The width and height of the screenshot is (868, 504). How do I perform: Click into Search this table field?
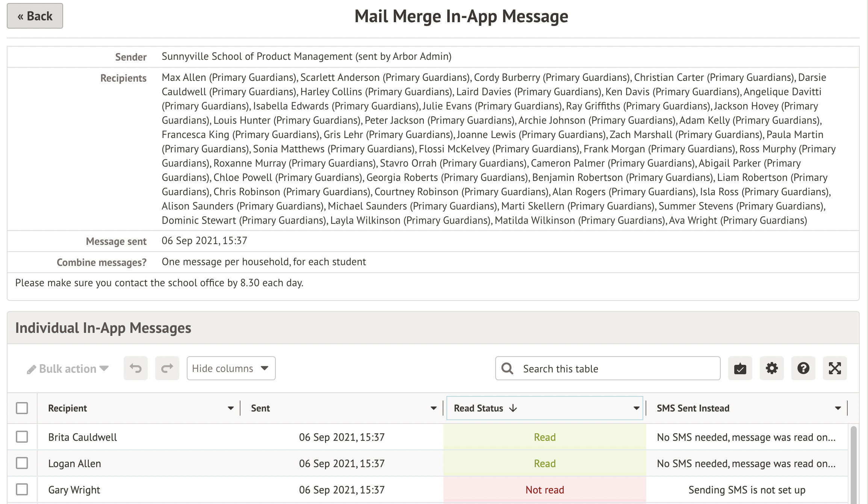click(616, 369)
